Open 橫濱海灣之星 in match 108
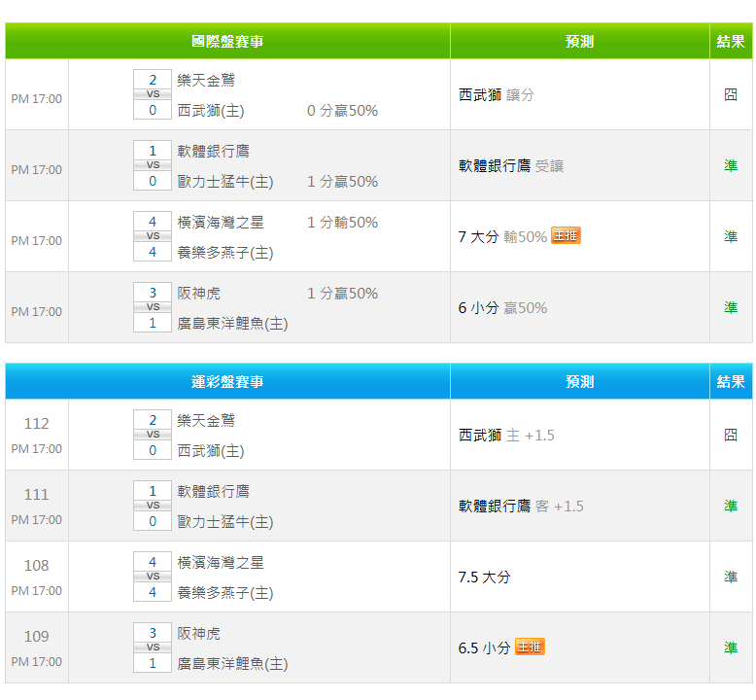 (221, 562)
